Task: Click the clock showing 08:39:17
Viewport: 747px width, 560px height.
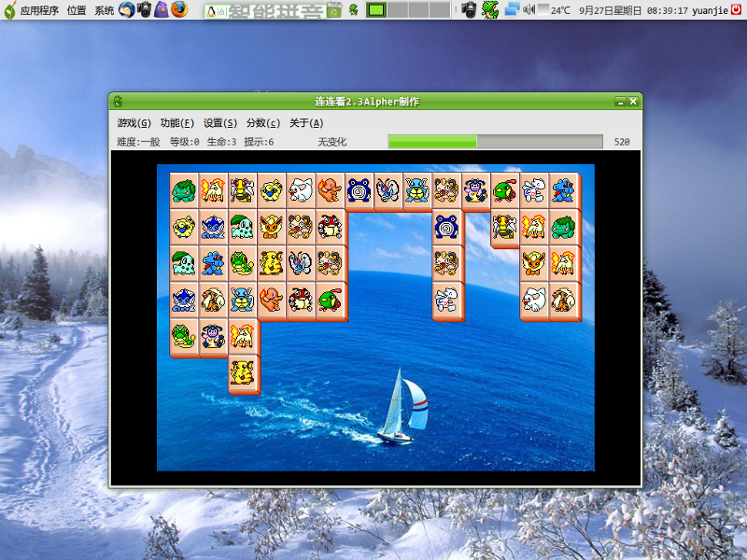Action: tap(666, 10)
